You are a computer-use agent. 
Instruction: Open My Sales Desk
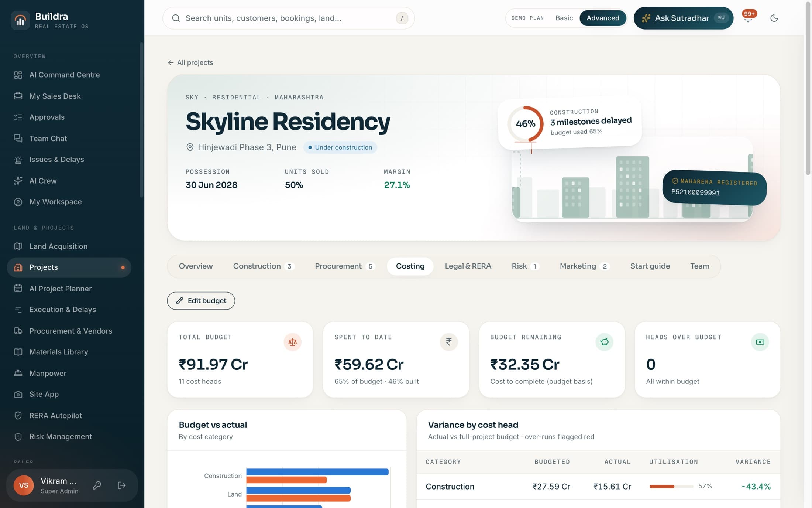click(x=69, y=96)
